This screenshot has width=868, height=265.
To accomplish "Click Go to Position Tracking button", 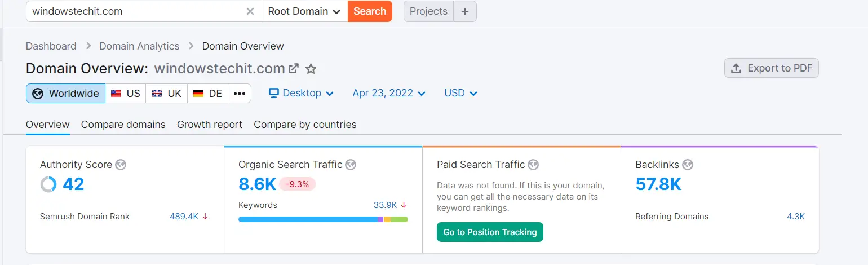I will tap(490, 232).
